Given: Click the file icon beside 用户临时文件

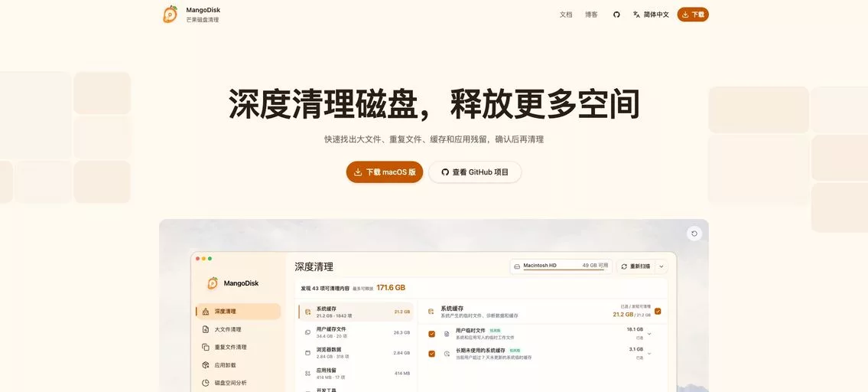Looking at the screenshot, I should [x=447, y=334].
